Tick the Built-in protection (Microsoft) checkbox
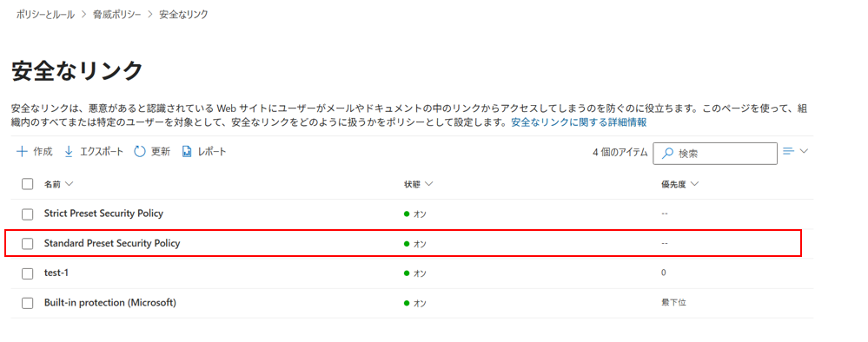868x342 pixels. coord(28,303)
